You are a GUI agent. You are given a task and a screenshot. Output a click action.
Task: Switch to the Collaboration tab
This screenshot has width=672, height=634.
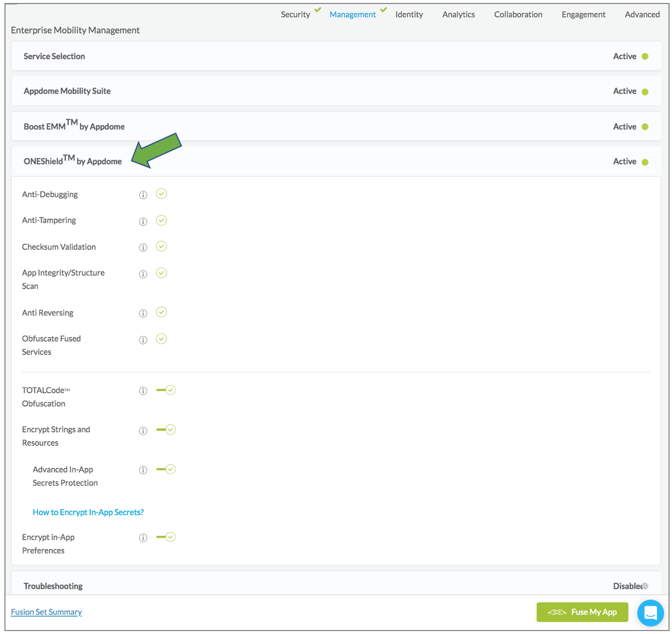coord(518,14)
